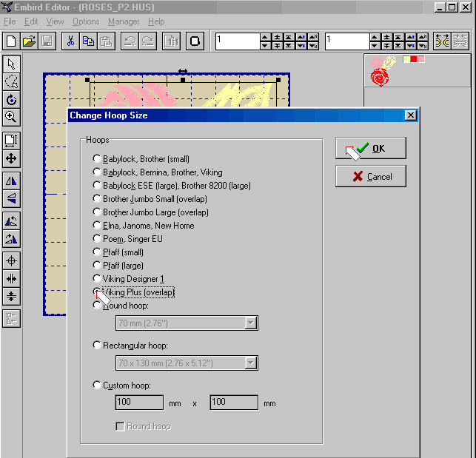
Task: Click the yellow thread color swatch
Action: click(x=406, y=59)
